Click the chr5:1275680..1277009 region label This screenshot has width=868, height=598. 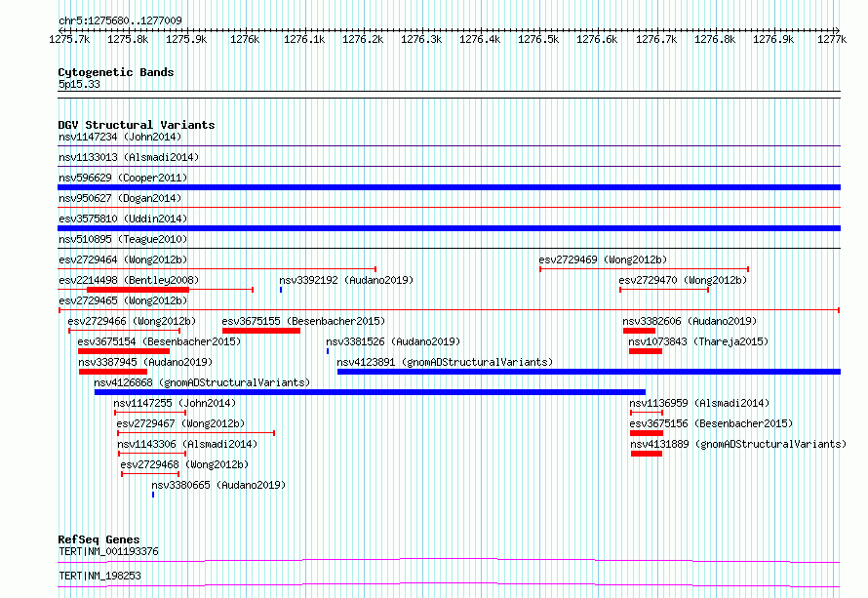[120, 20]
